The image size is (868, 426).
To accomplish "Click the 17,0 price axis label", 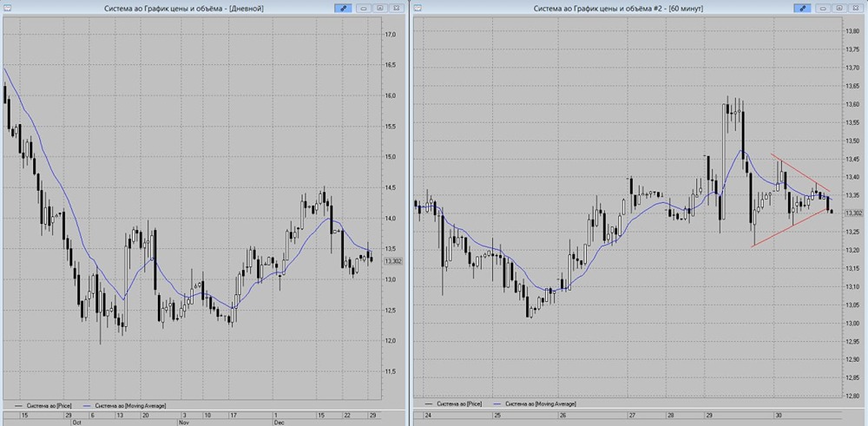I will 391,35.
